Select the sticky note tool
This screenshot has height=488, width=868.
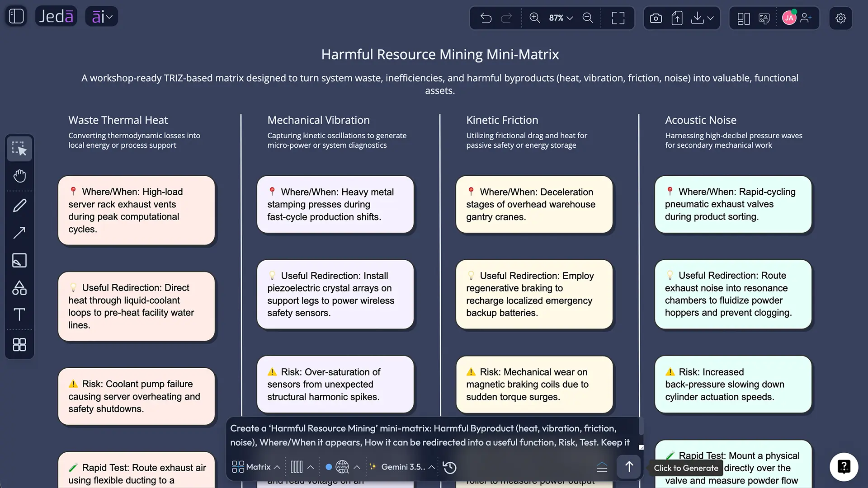[19, 260]
